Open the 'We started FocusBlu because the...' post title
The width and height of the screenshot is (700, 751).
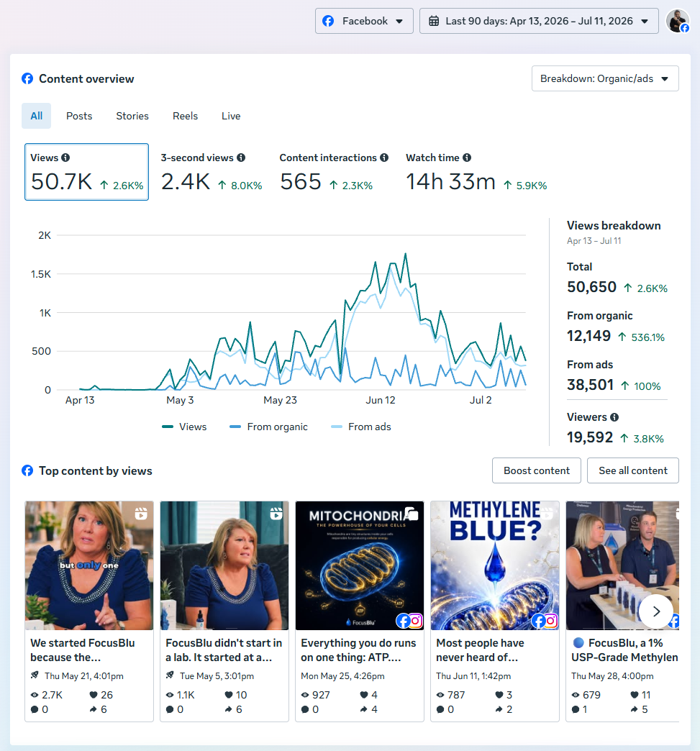click(x=83, y=650)
